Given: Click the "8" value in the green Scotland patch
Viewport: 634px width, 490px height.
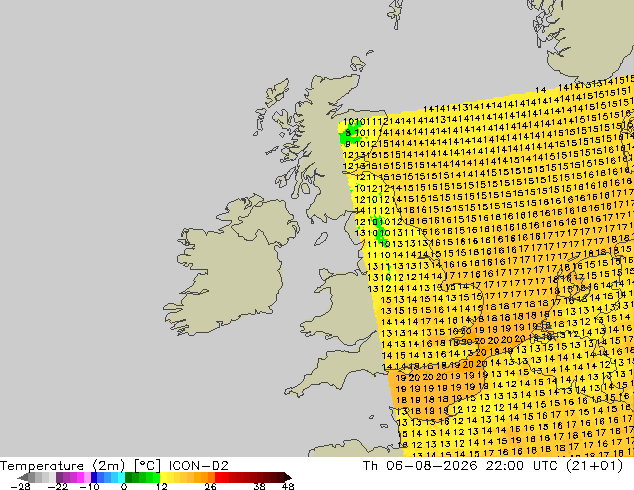Looking at the screenshot, I should 347,132.
